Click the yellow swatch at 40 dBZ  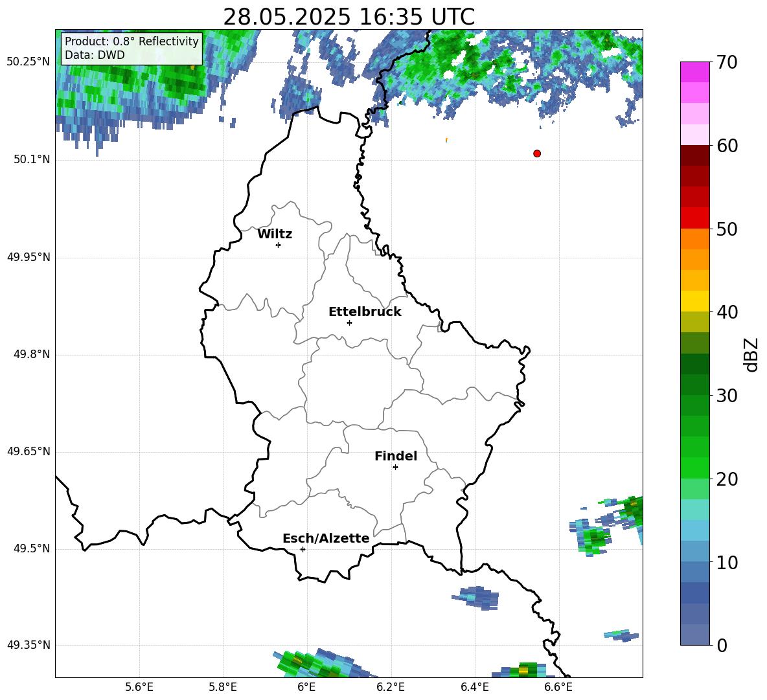[x=694, y=301]
